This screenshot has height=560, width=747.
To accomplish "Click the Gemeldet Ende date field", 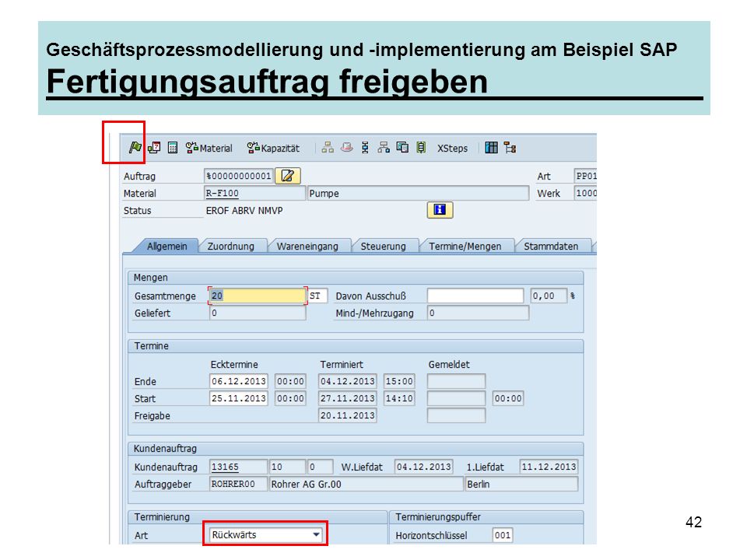I will coord(457,381).
